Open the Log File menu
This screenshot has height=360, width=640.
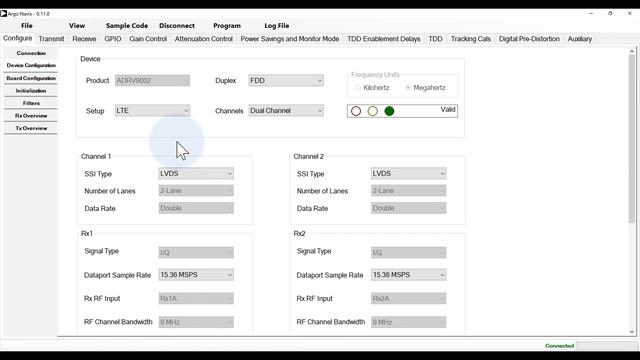click(x=277, y=26)
